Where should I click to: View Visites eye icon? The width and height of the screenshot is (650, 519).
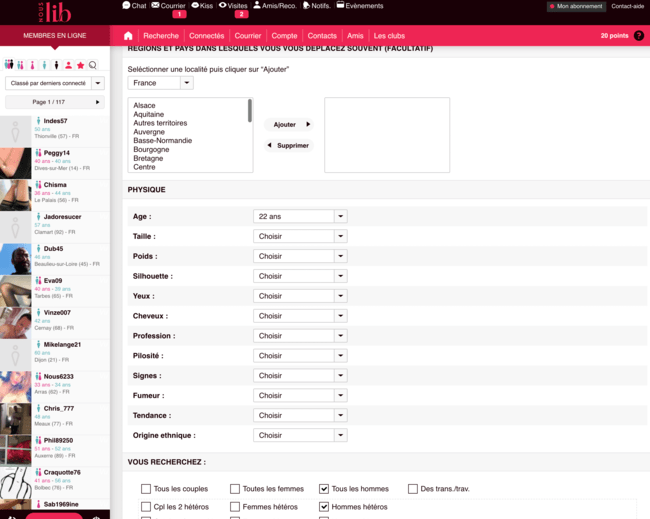coord(223,5)
